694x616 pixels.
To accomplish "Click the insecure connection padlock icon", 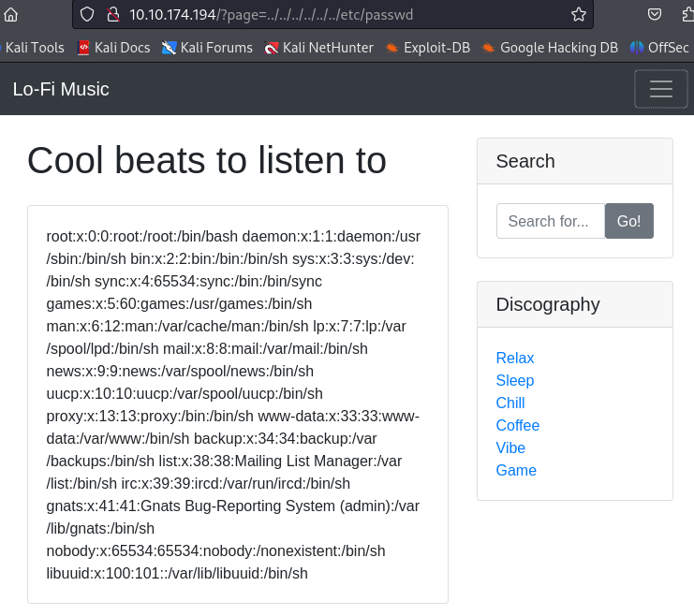I will pyautogui.click(x=113, y=15).
